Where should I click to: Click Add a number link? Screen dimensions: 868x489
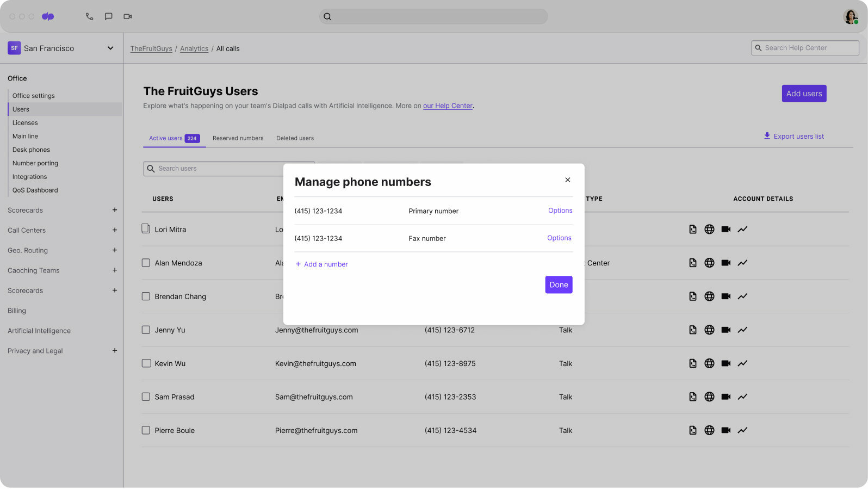click(321, 265)
